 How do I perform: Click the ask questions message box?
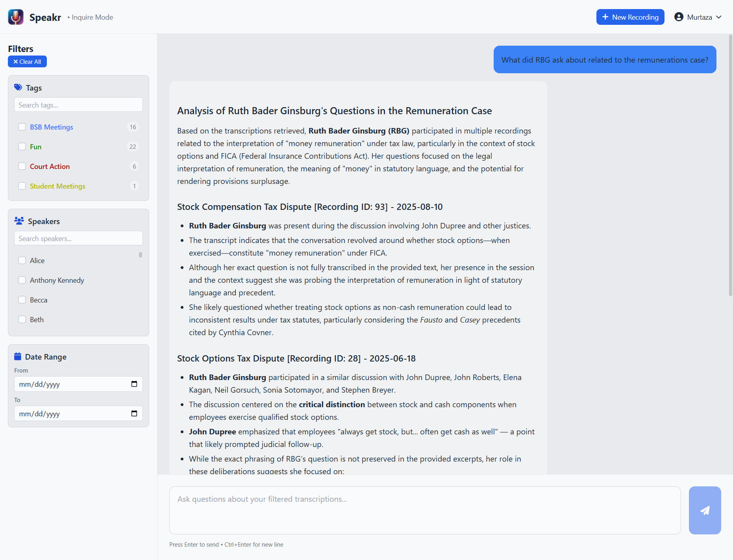pos(425,510)
